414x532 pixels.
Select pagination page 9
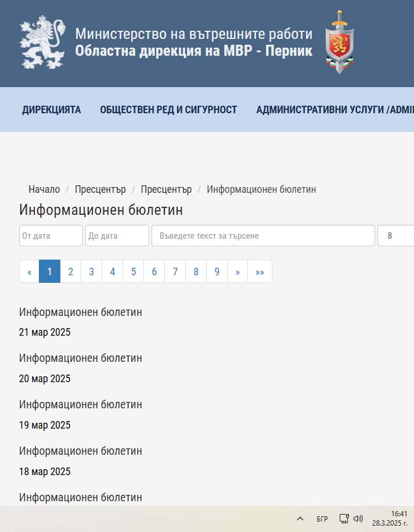click(217, 271)
